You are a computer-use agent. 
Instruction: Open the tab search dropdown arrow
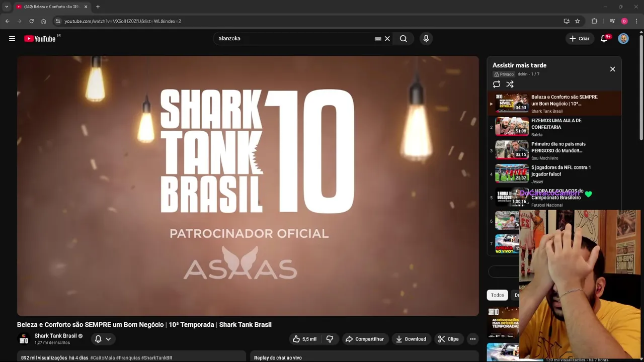(7, 7)
